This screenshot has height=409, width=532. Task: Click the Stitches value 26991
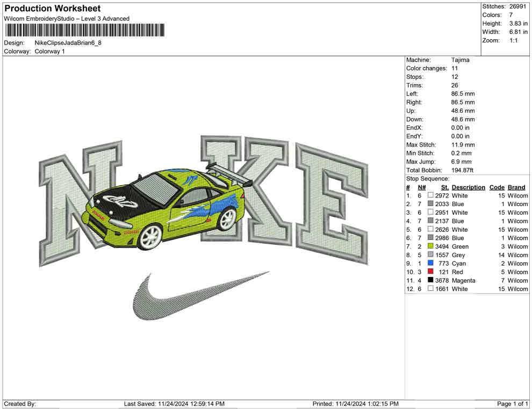click(x=517, y=6)
